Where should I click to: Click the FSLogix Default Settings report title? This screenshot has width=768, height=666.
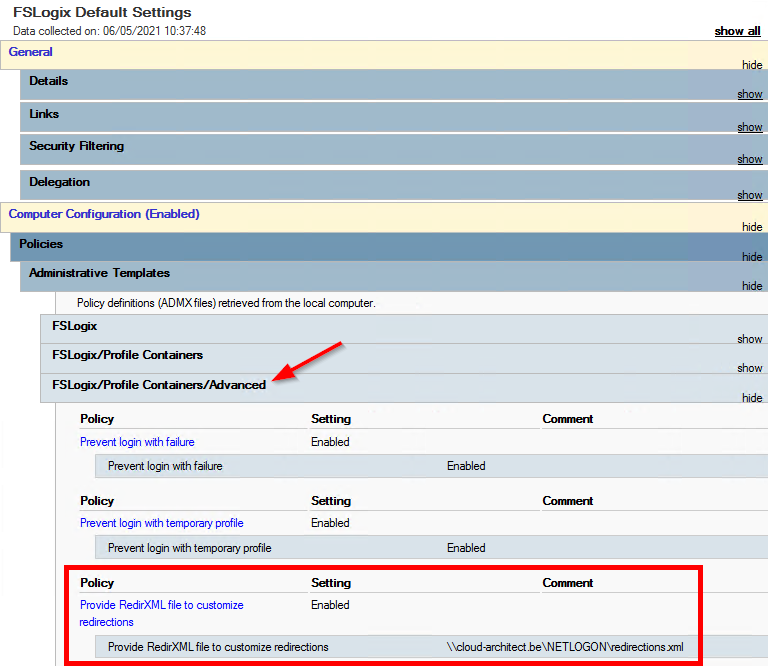(102, 13)
